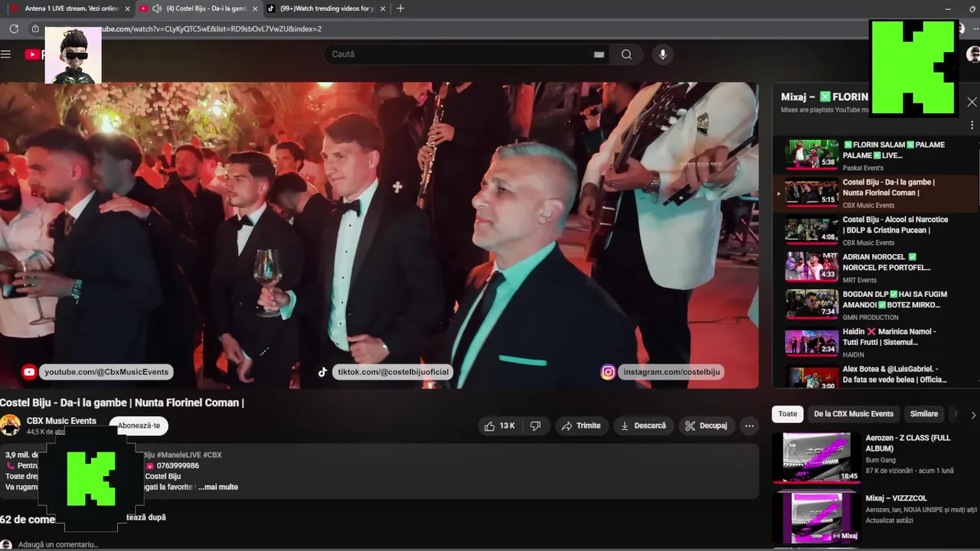Screen dimensions: 980x551
Task: Click the video player frame
Action: (x=379, y=235)
